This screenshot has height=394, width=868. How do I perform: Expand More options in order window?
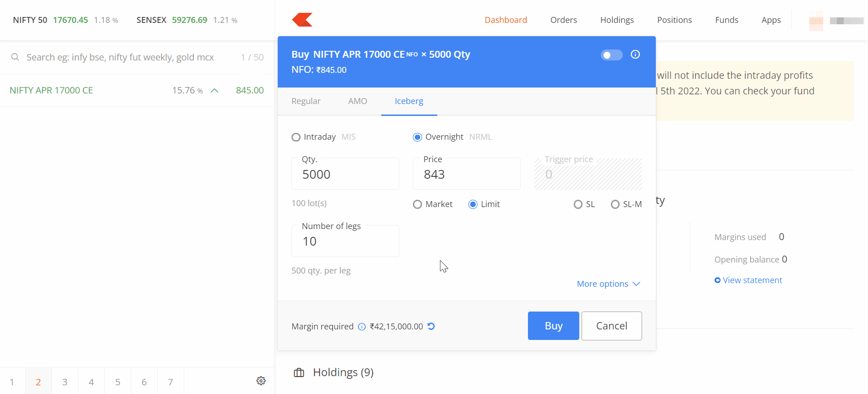click(608, 284)
